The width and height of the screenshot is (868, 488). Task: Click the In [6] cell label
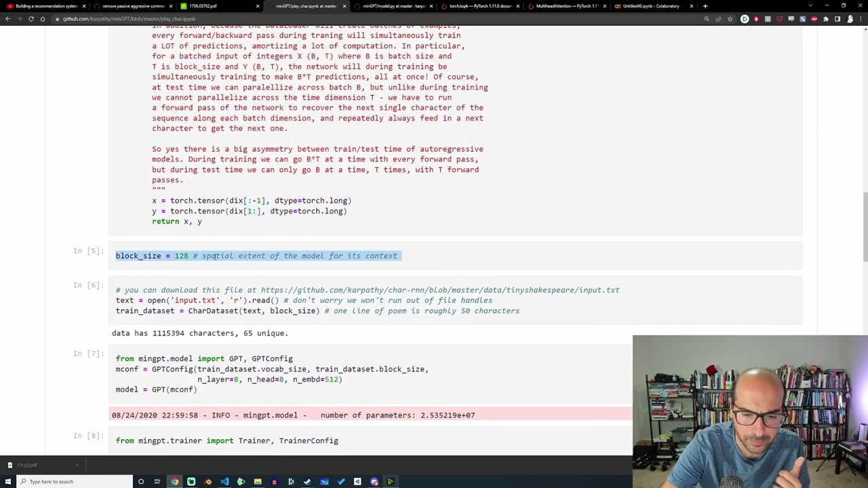click(88, 285)
